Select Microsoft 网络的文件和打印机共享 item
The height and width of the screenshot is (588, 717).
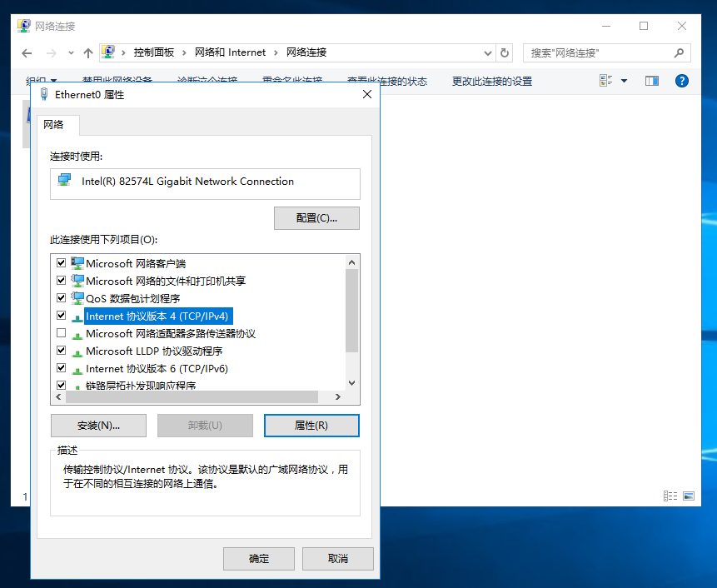click(x=166, y=282)
